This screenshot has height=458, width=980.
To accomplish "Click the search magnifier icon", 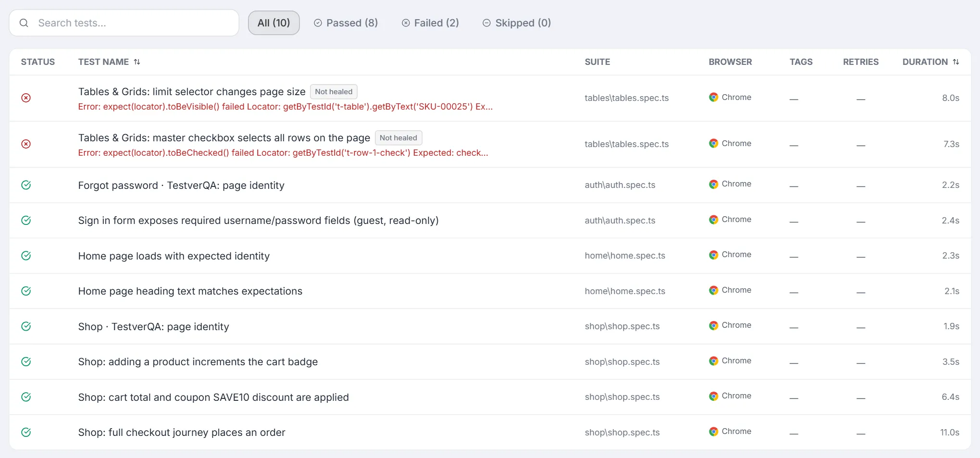I will click(24, 23).
